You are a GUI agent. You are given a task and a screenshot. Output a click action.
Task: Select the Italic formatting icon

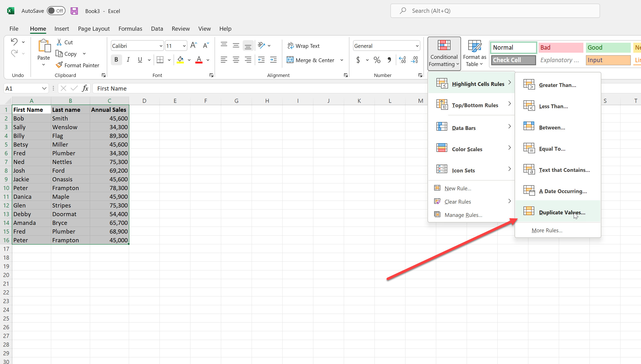128,59
